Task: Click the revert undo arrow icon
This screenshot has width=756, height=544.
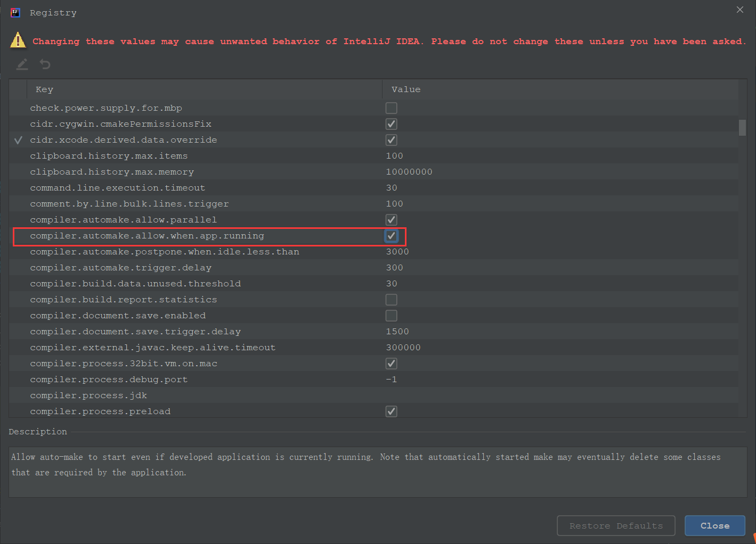Action: pos(45,64)
